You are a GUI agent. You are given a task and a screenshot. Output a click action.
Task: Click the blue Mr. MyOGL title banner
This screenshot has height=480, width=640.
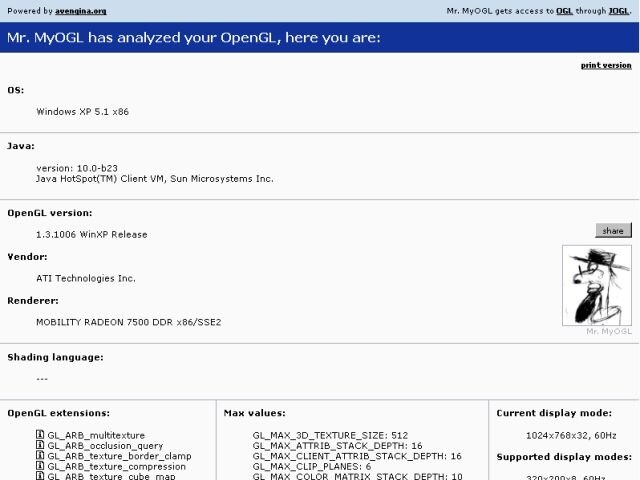click(x=320, y=38)
